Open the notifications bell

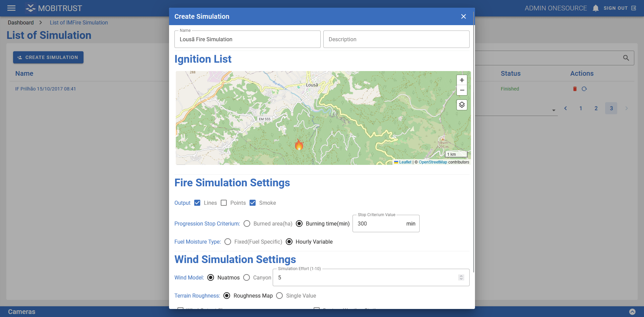click(x=596, y=8)
